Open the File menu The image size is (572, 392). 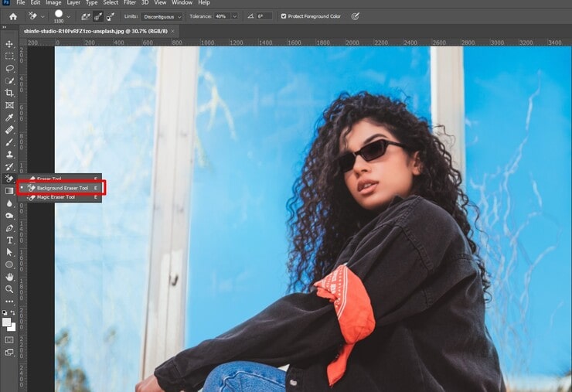[x=21, y=2]
